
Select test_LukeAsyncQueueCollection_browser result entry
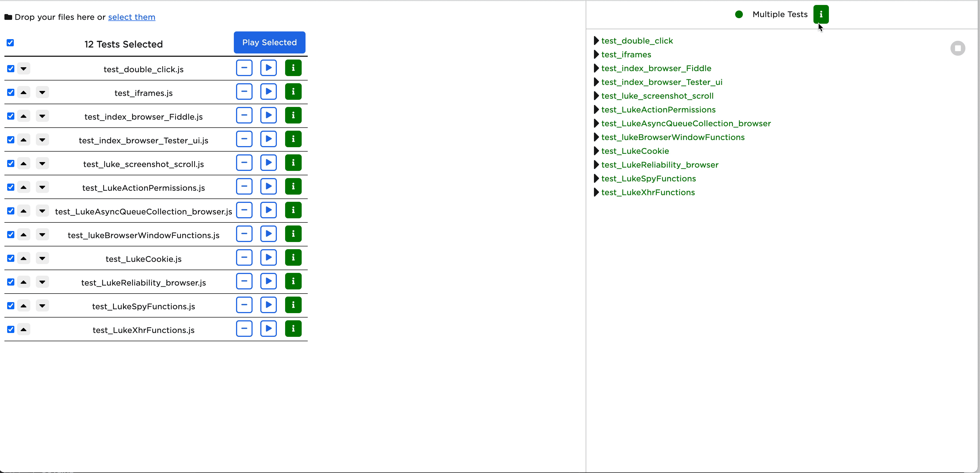coord(686,123)
